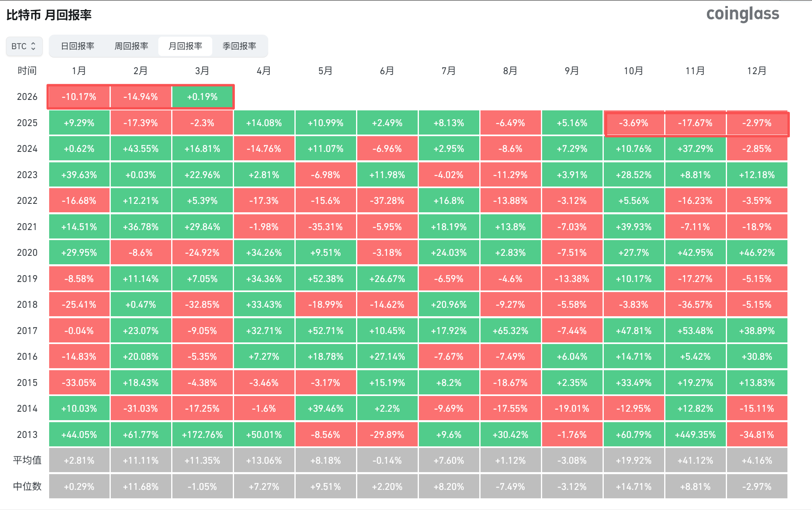Click the 2026 January -10.17% cell
This screenshot has width=812, height=510.
click(79, 97)
